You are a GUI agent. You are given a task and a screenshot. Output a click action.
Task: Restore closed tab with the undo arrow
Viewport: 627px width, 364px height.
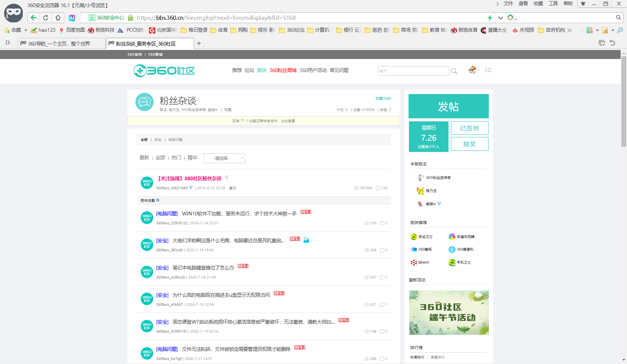(x=612, y=43)
